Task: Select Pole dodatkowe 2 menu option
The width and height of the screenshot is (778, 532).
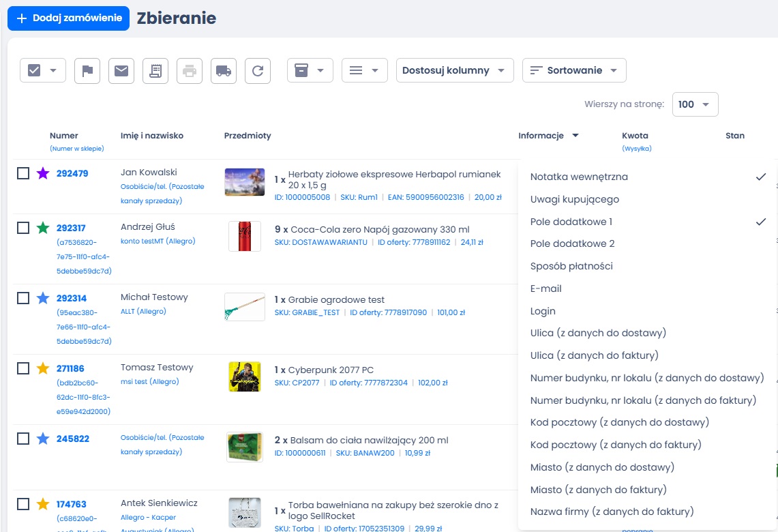Action: point(647,243)
